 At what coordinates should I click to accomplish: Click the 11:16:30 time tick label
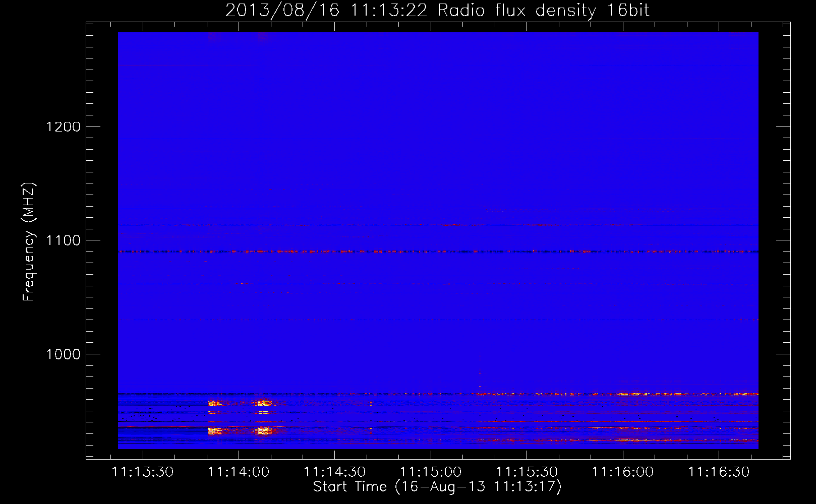(719, 472)
